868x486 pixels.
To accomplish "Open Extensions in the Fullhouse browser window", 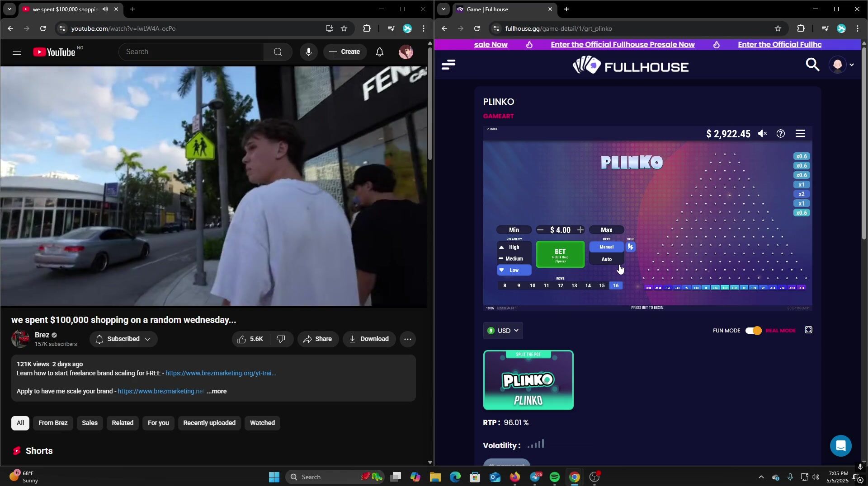I will (x=801, y=28).
